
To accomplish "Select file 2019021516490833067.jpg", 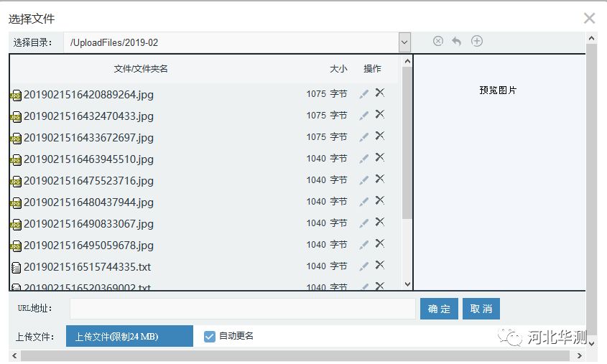I will point(88,224).
